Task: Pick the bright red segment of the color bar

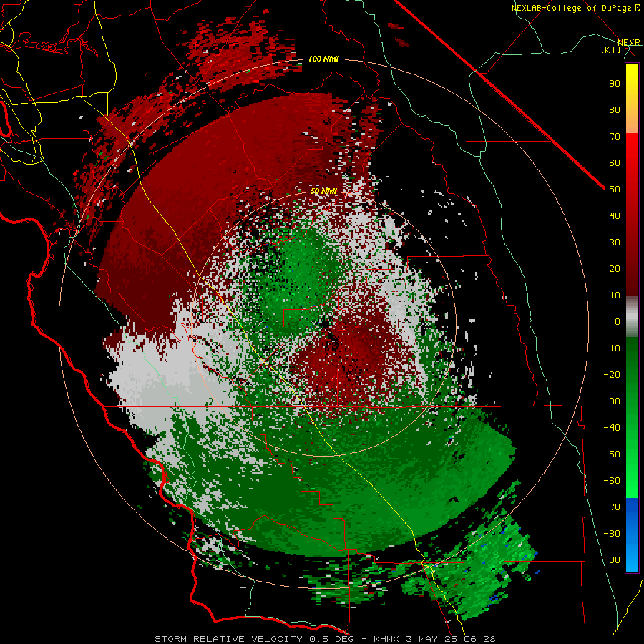Action: (x=632, y=154)
